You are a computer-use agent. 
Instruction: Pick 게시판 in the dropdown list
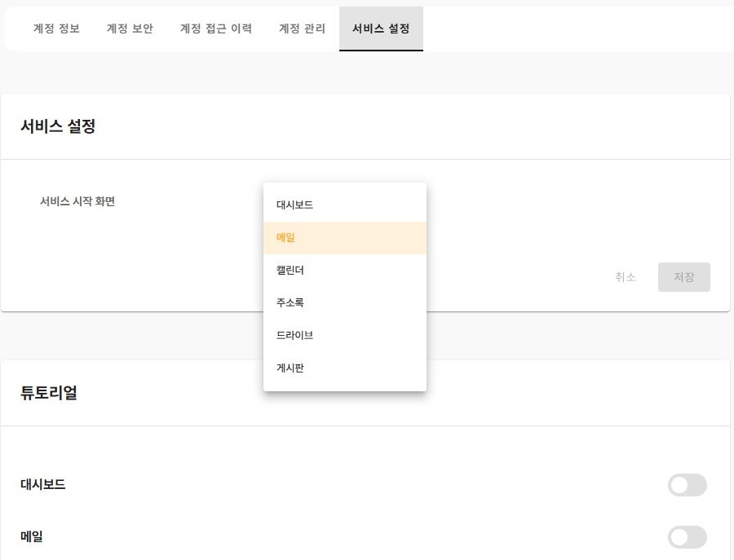coord(345,368)
